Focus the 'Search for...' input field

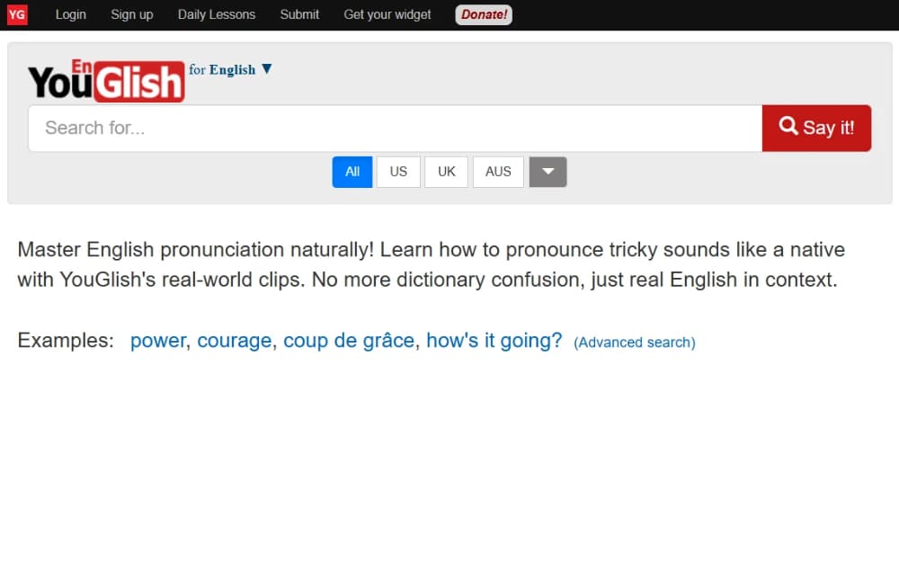pyautogui.click(x=395, y=128)
